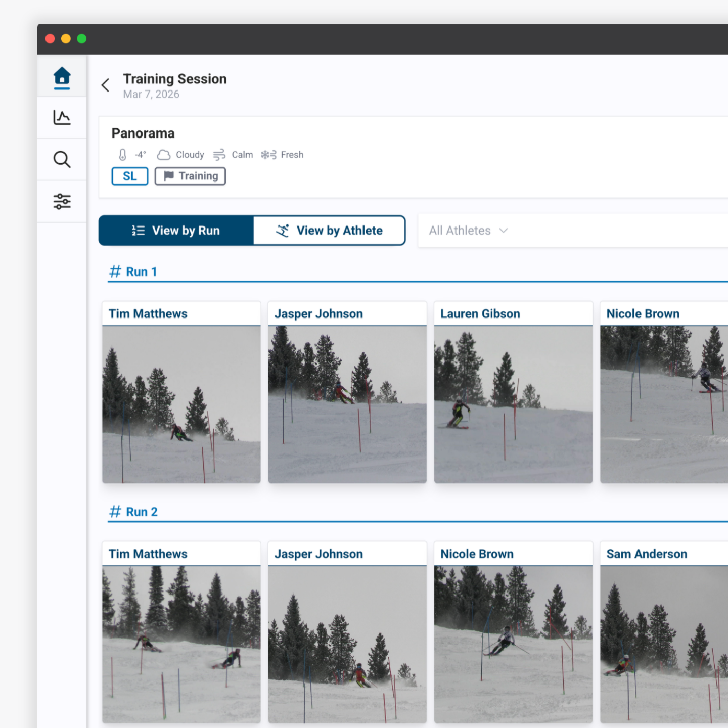Viewport: 728px width, 728px height.
Task: Open Lauren Gibson's Run 1 photo
Action: point(513,404)
